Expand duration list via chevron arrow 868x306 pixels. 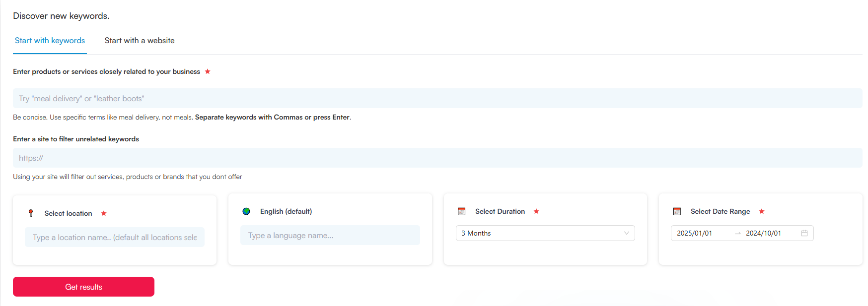[627, 233]
